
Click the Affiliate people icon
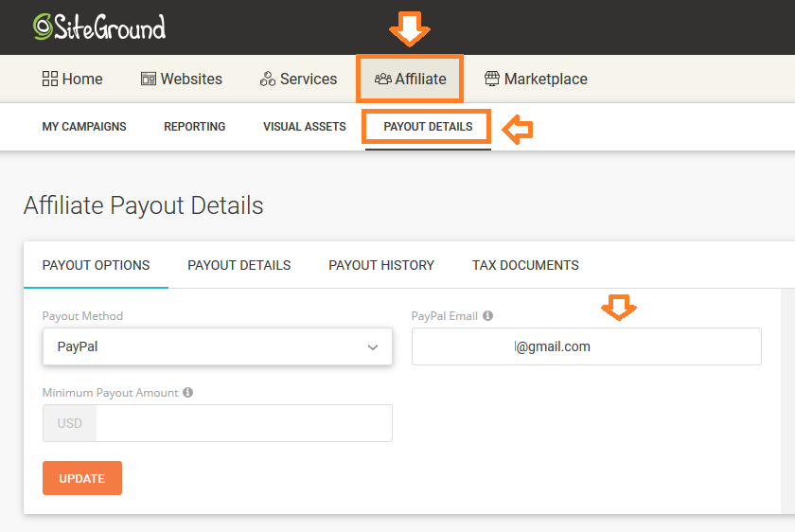382,79
